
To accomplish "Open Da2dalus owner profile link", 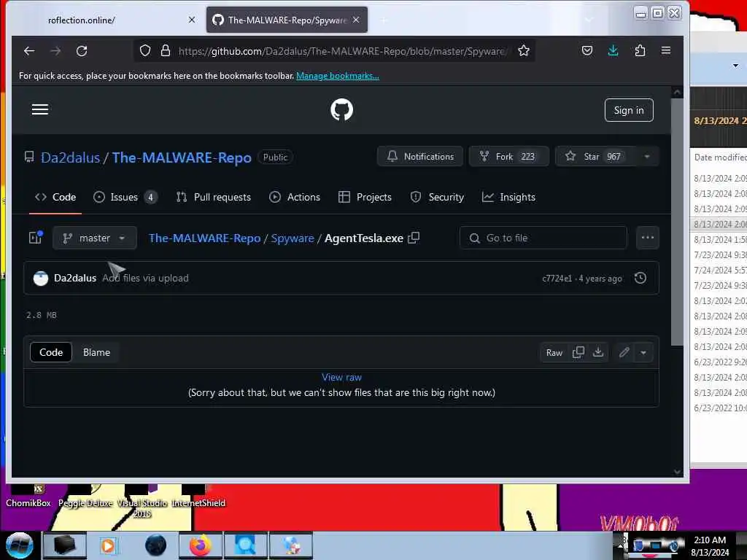I will (x=71, y=157).
